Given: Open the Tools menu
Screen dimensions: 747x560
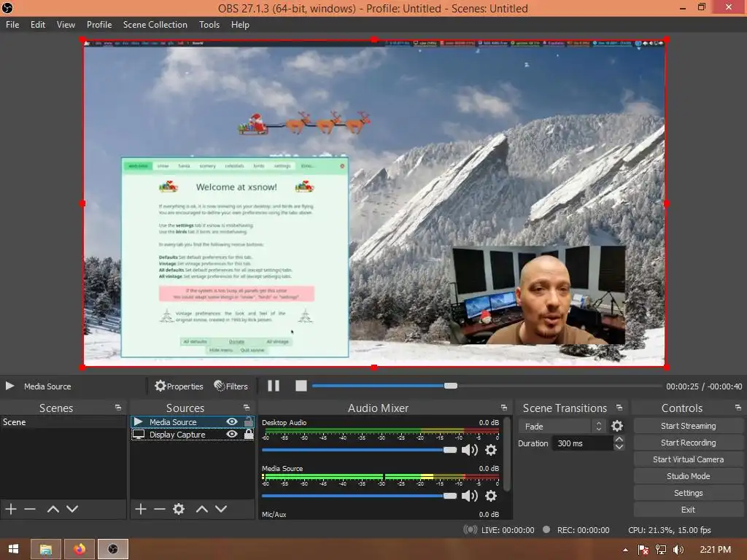Looking at the screenshot, I should 209,25.
